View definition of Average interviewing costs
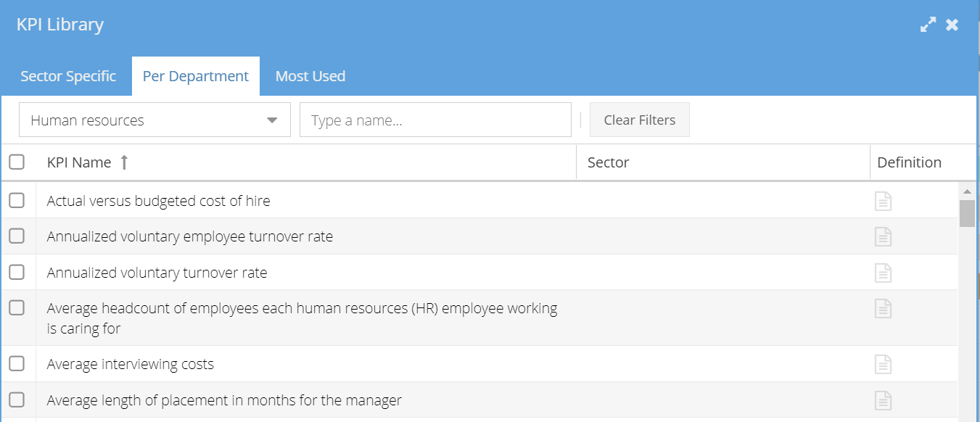 coord(883,364)
